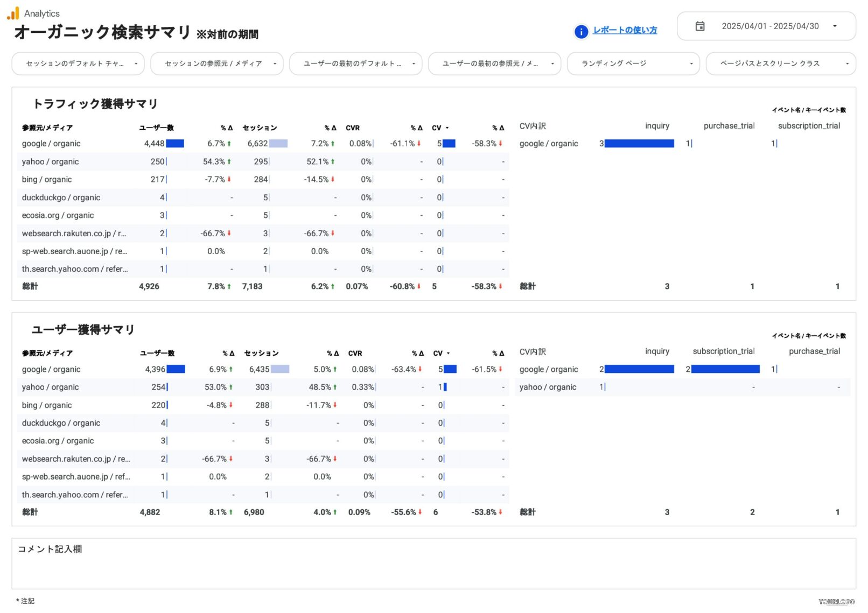
Task: Expand the ユーザーの最初の参照元 / メディア filter
Action: click(x=494, y=64)
